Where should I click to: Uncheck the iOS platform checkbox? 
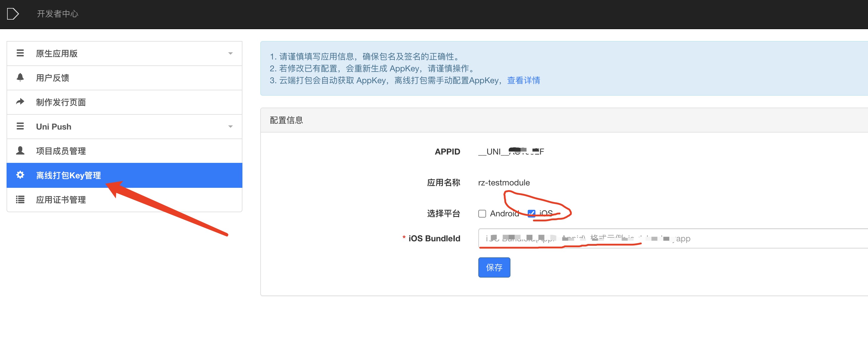(x=531, y=213)
